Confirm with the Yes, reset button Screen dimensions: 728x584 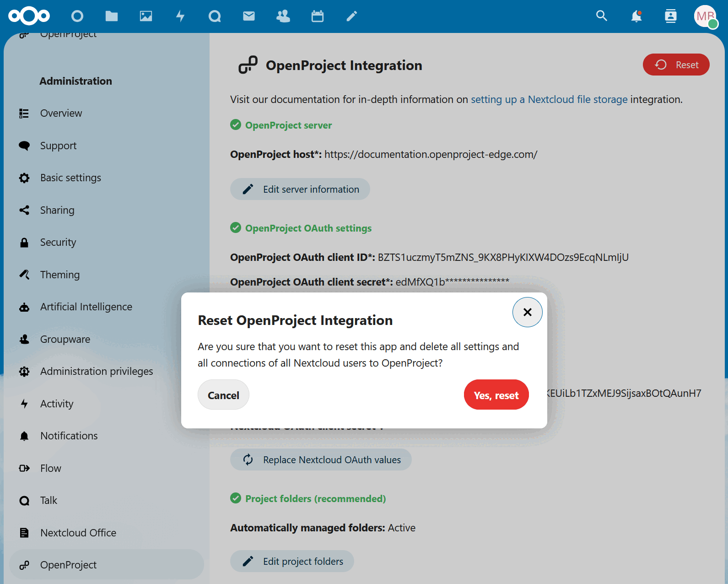496,395
